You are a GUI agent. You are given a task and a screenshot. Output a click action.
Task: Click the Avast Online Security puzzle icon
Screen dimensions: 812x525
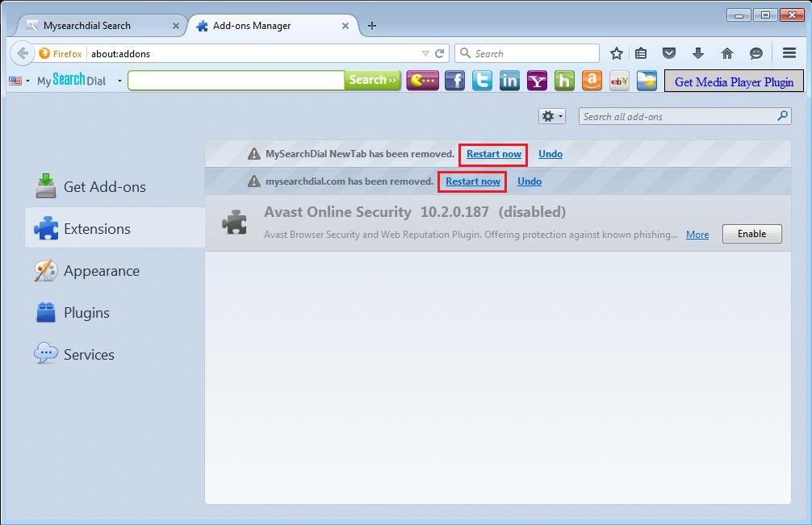coord(235,223)
